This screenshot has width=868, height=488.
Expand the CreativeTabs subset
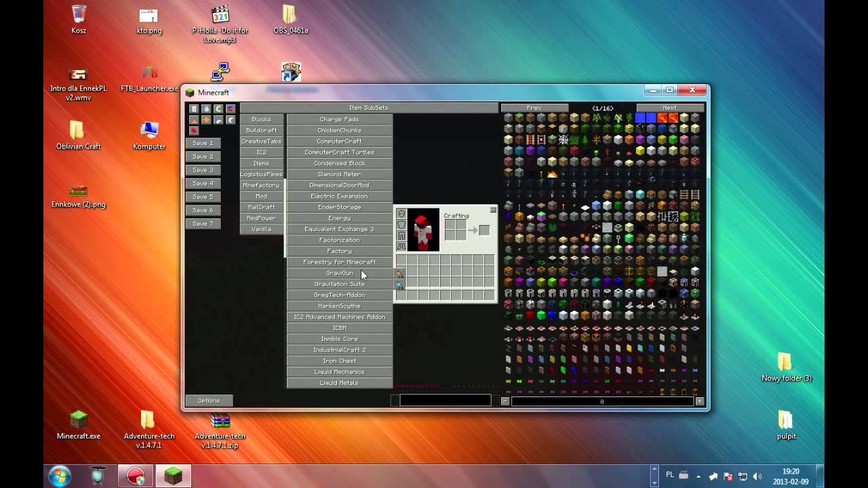261,141
